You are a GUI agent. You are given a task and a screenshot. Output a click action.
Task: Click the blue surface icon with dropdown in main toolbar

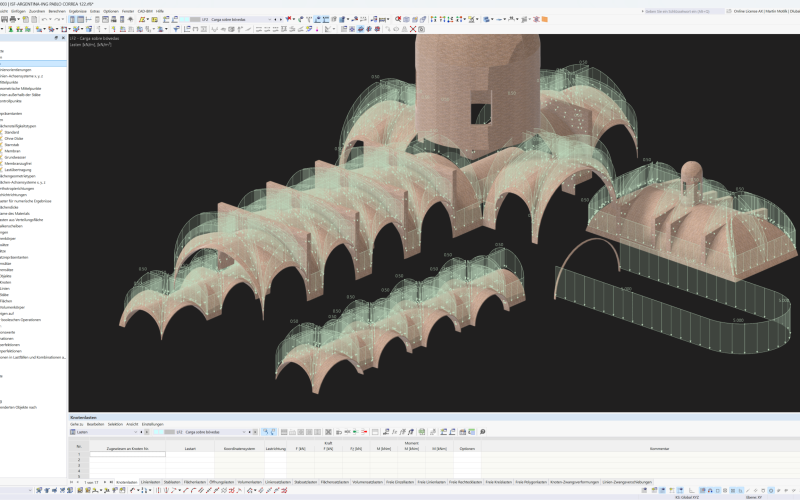[487, 19]
